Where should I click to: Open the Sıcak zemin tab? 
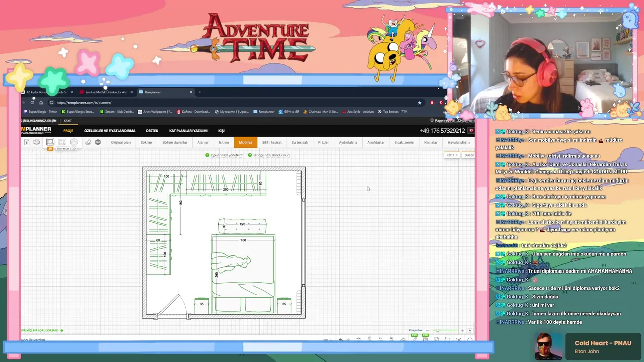point(405,142)
